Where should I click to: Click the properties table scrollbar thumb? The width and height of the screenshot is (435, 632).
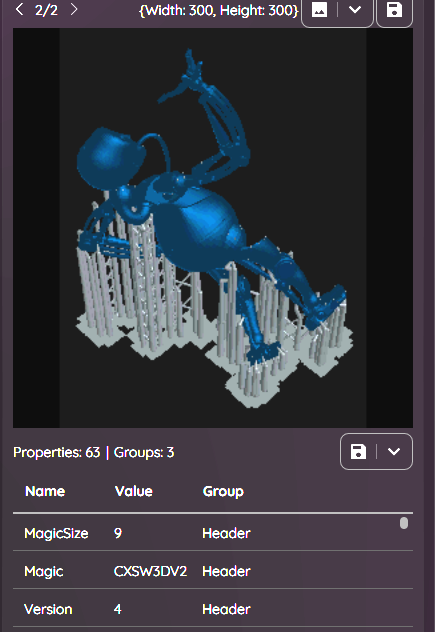tap(404, 523)
